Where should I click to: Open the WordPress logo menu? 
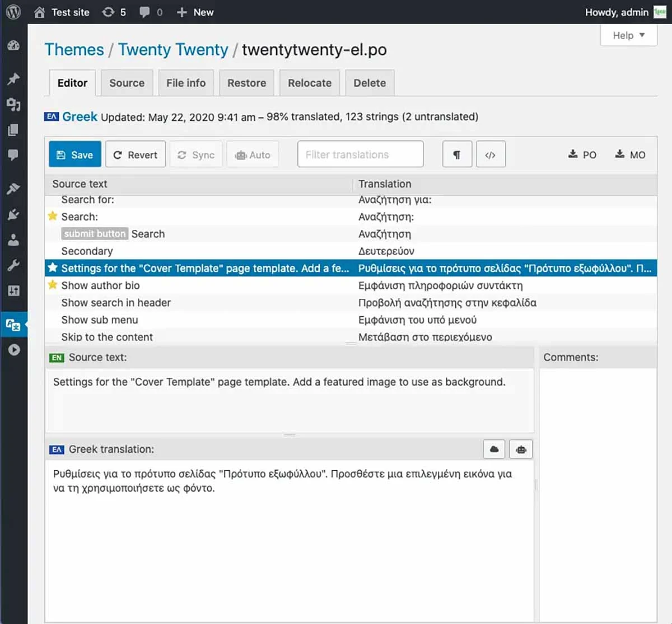click(x=13, y=12)
